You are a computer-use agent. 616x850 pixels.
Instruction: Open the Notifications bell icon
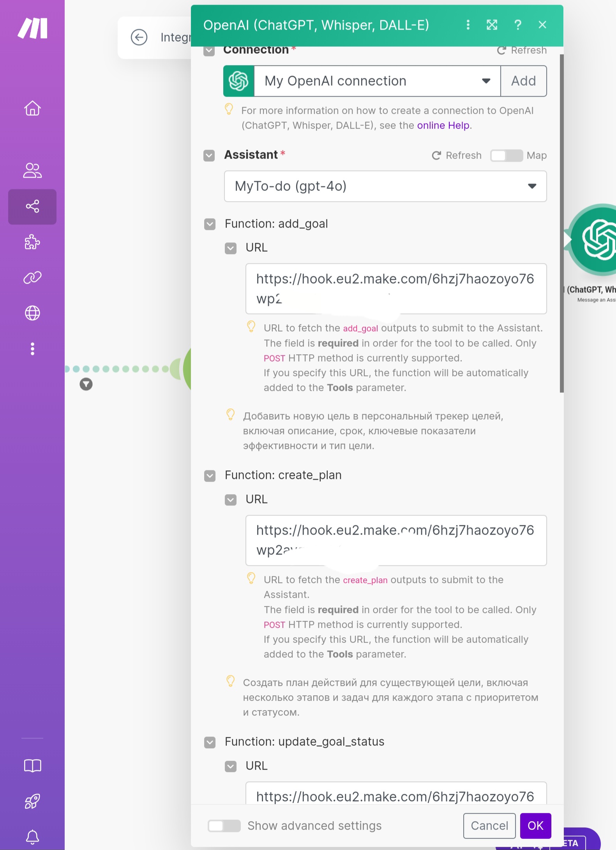tap(32, 837)
